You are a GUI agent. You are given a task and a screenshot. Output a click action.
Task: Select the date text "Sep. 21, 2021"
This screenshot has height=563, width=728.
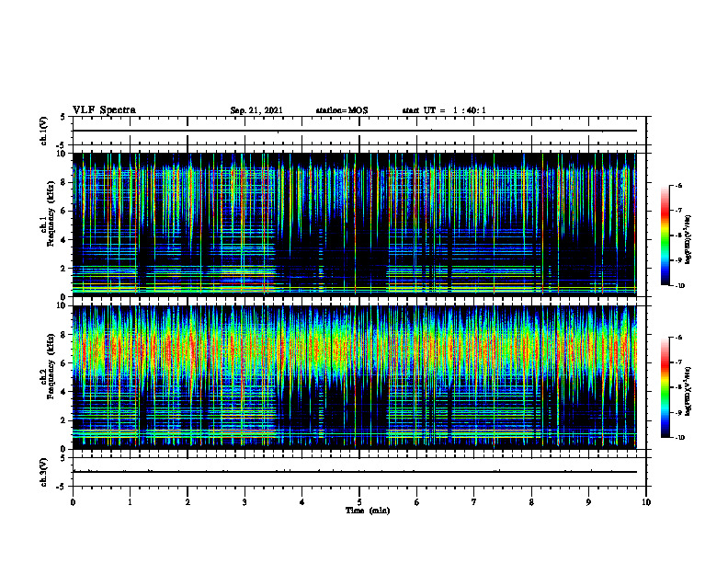256,110
